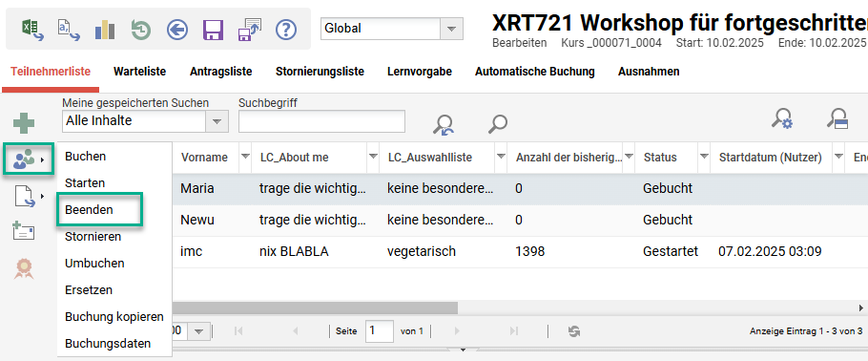Click the scrollbar right arrow

tap(860, 308)
